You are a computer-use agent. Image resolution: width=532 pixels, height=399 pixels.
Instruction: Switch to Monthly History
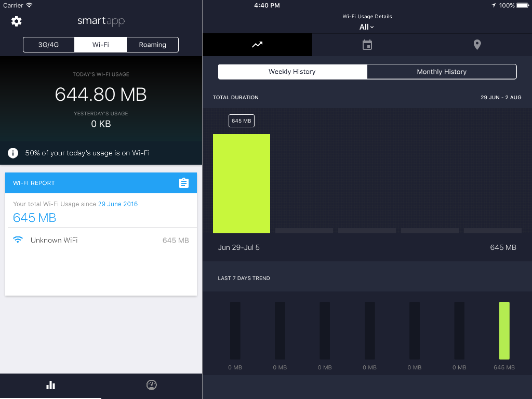pyautogui.click(x=442, y=72)
